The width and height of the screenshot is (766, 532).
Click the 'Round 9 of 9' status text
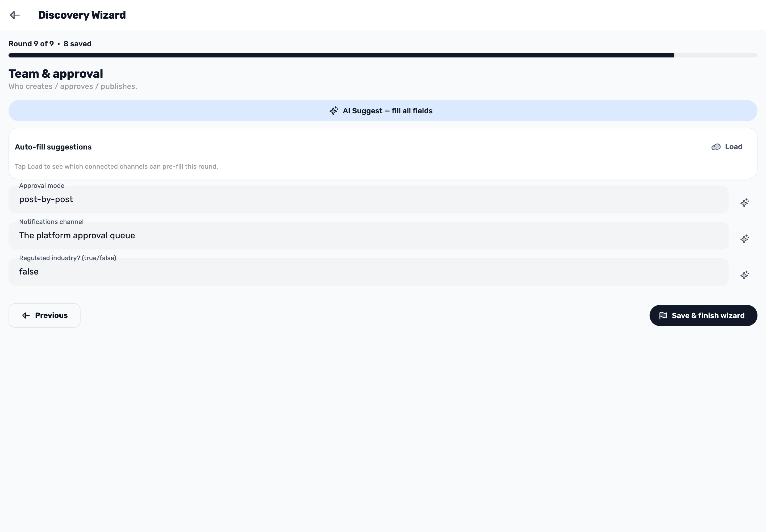coord(31,44)
